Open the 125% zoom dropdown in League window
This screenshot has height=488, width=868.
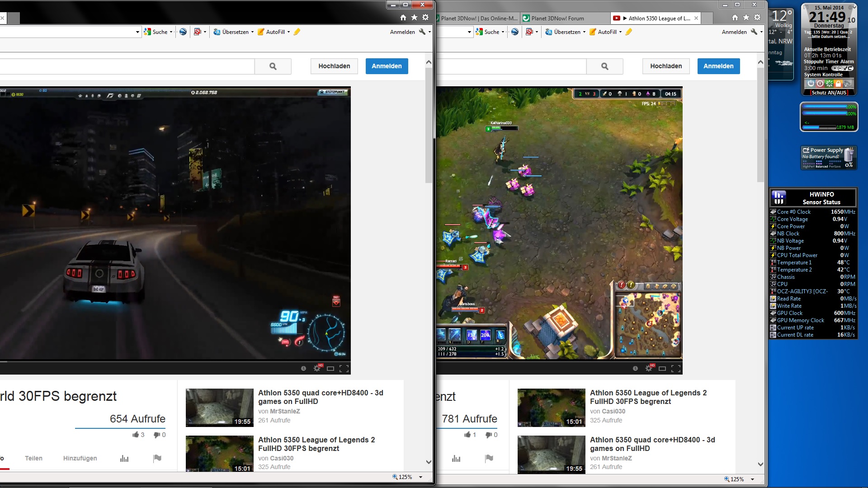tap(752, 479)
